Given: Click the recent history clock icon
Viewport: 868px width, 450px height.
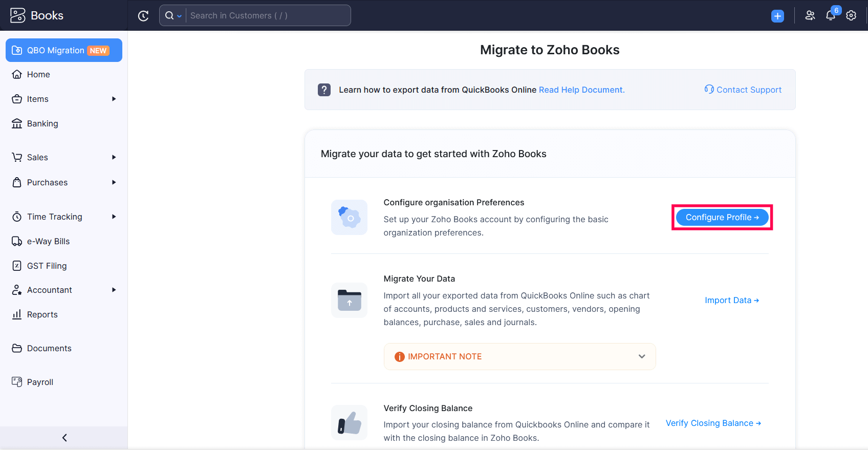Looking at the screenshot, I should [x=143, y=16].
